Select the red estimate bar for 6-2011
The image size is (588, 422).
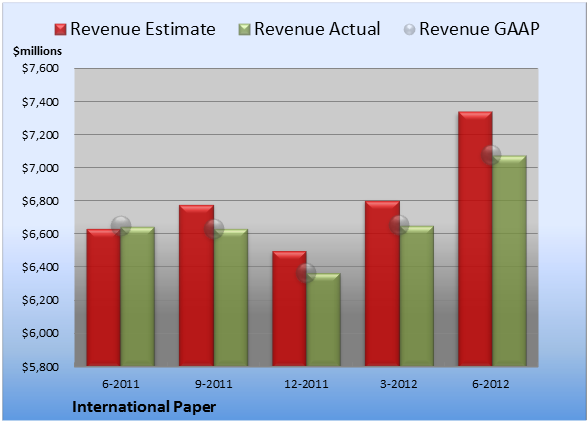[104, 297]
